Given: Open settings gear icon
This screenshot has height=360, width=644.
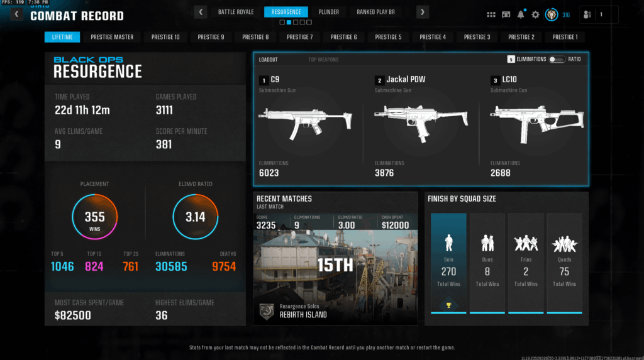Looking at the screenshot, I should click(x=535, y=14).
